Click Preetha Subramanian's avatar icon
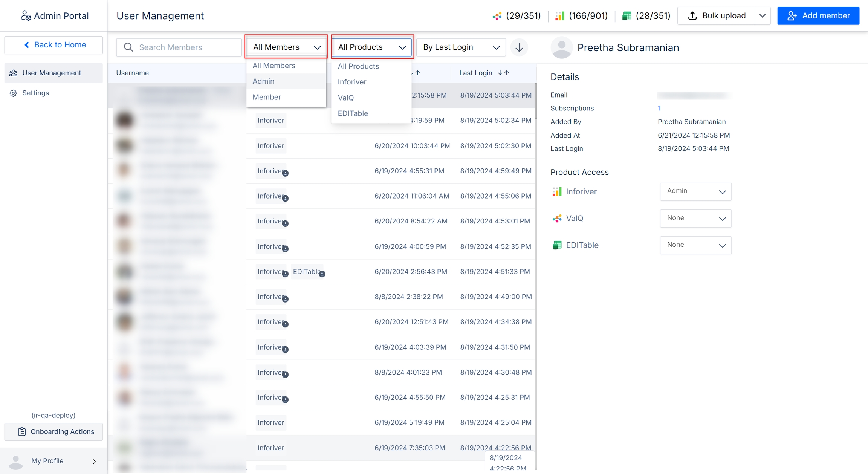The width and height of the screenshot is (868, 474). pos(561,47)
